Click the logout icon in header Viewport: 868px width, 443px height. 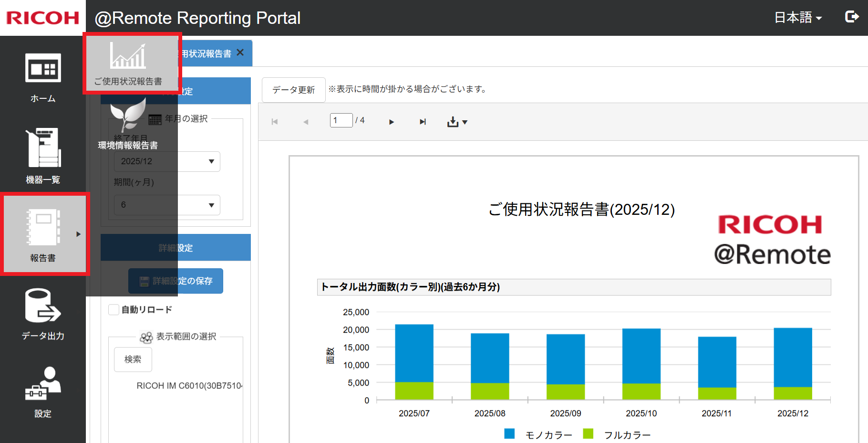coord(852,17)
